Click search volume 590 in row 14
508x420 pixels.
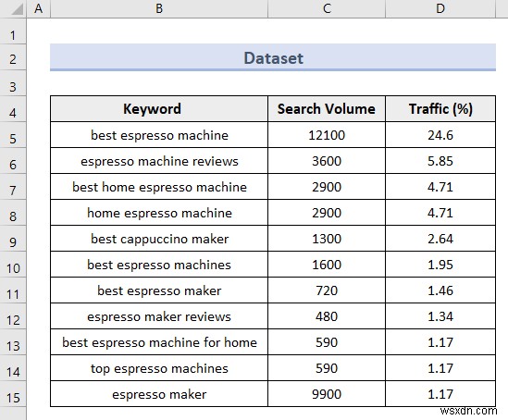(327, 368)
